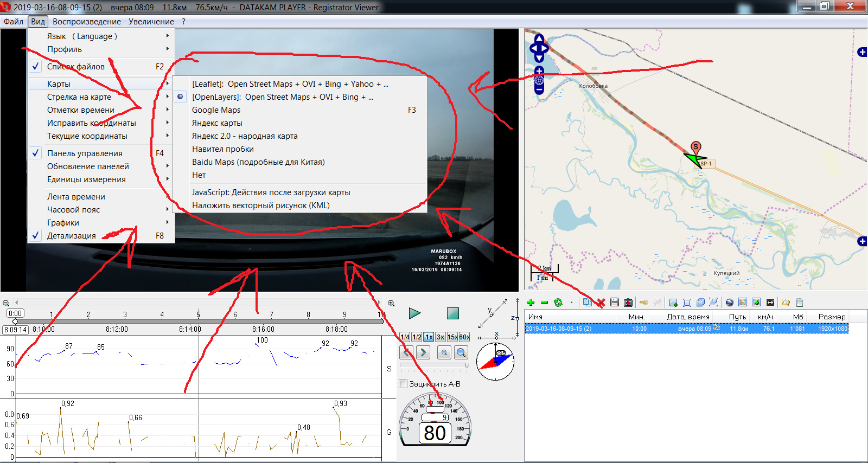Click the X axis accelerometer slider handle
868x463 pixels.
point(496,337)
